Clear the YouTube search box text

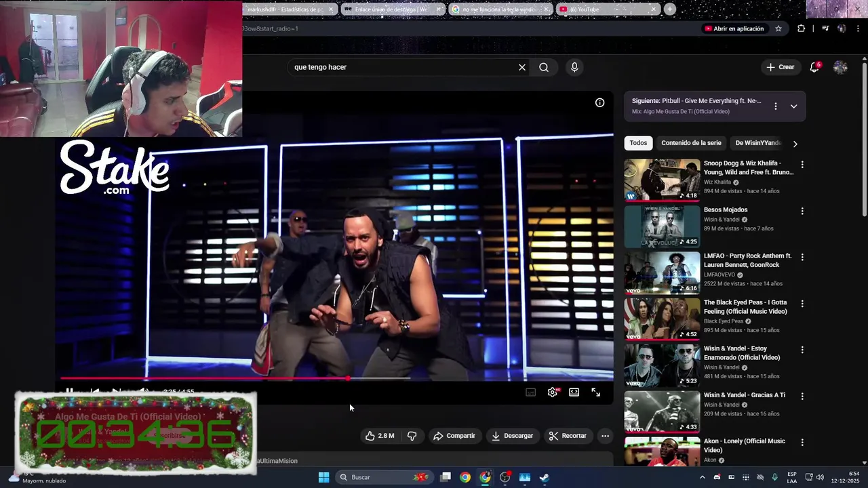click(522, 67)
